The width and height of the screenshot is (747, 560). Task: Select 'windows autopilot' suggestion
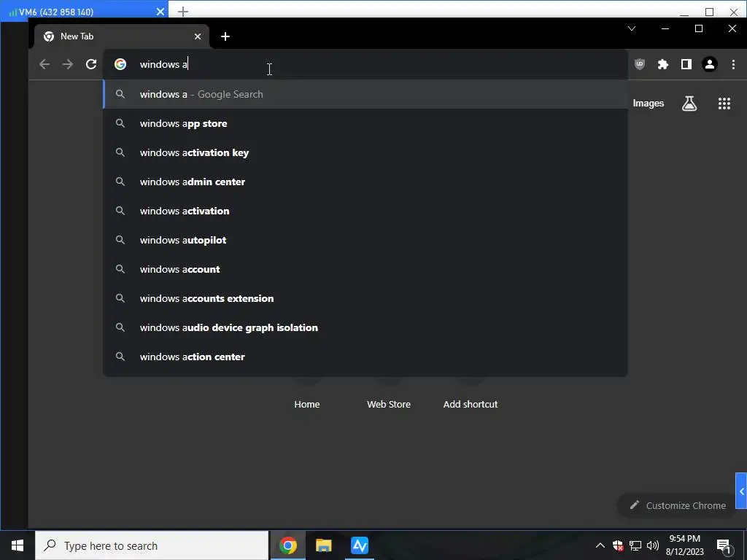click(x=365, y=240)
